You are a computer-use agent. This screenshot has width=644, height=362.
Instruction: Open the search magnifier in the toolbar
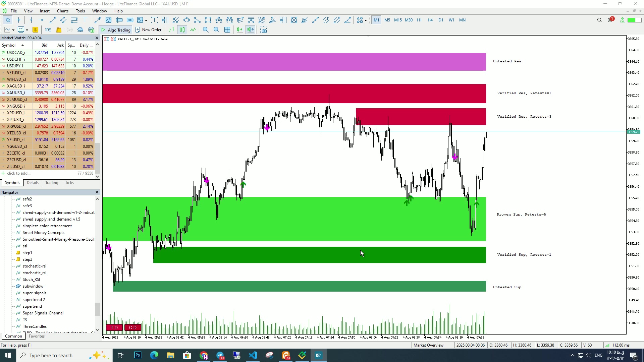pos(599,20)
